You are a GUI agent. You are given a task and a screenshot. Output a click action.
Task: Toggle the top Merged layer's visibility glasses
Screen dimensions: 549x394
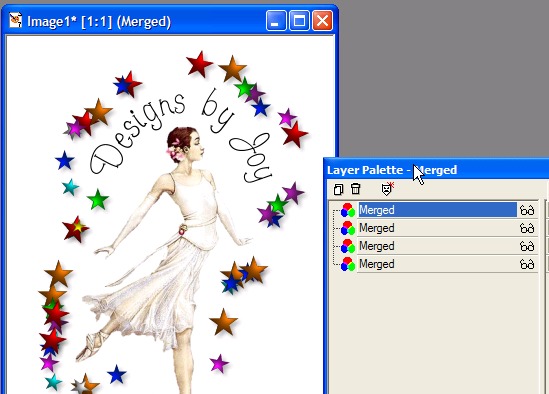(527, 210)
